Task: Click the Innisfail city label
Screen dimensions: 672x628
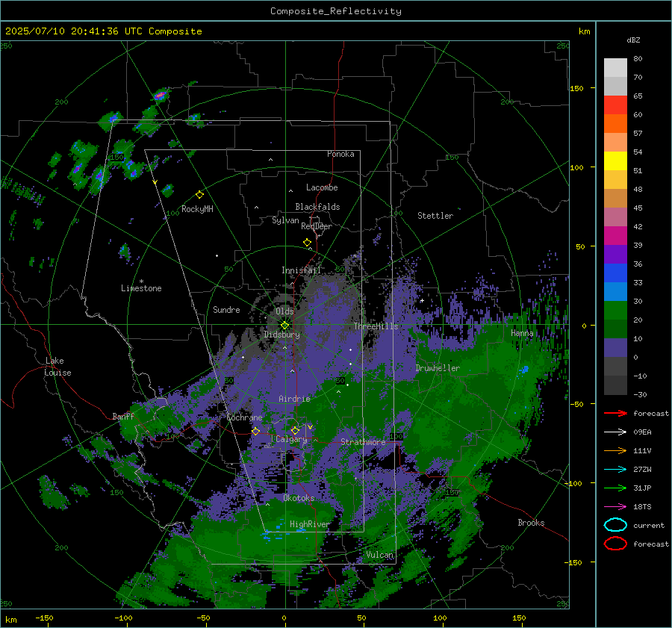Action: [301, 270]
